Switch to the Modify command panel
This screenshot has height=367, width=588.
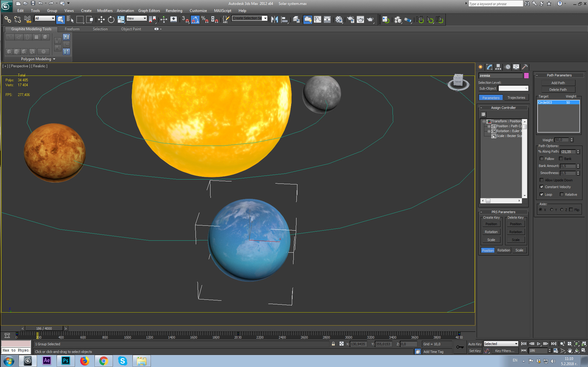pos(489,67)
